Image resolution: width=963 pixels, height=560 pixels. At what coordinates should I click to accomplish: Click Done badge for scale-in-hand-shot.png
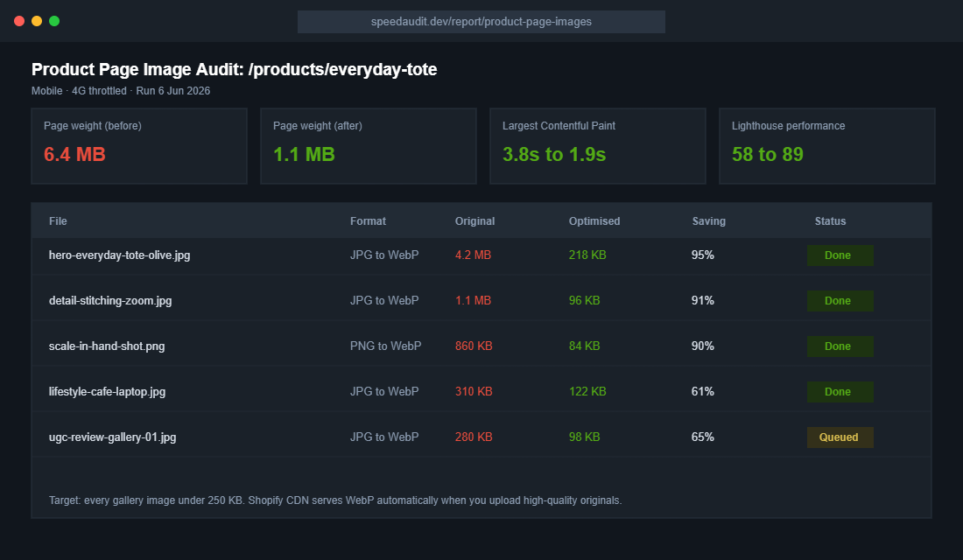840,346
